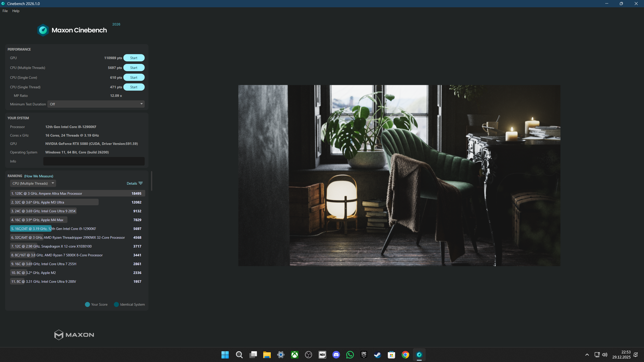Click the OBS Studio taskbar icon

308,355
